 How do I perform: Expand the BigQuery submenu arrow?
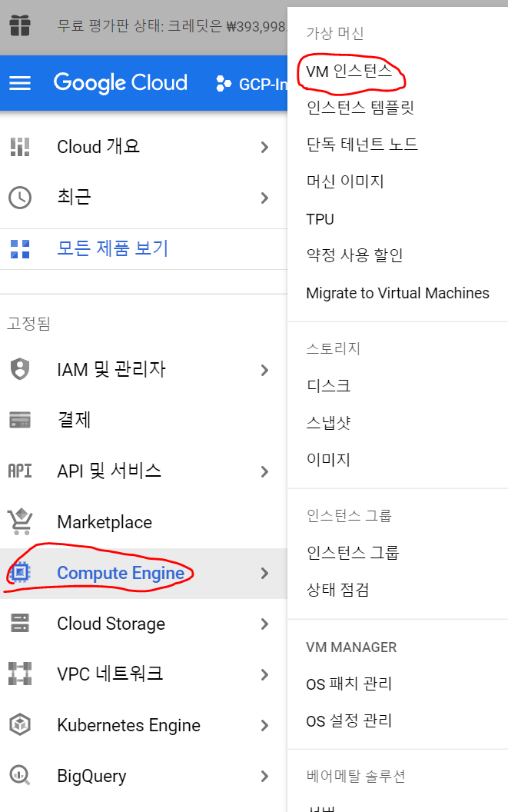pyautogui.click(x=264, y=776)
